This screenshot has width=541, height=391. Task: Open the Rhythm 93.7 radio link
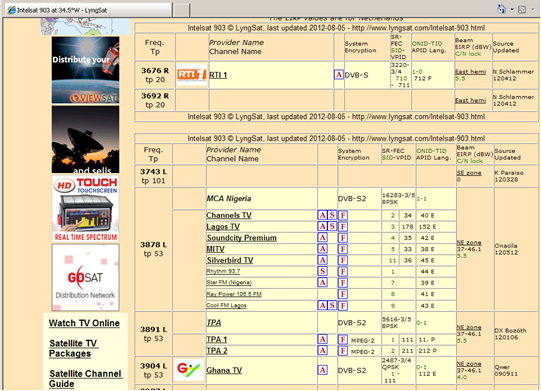(223, 271)
